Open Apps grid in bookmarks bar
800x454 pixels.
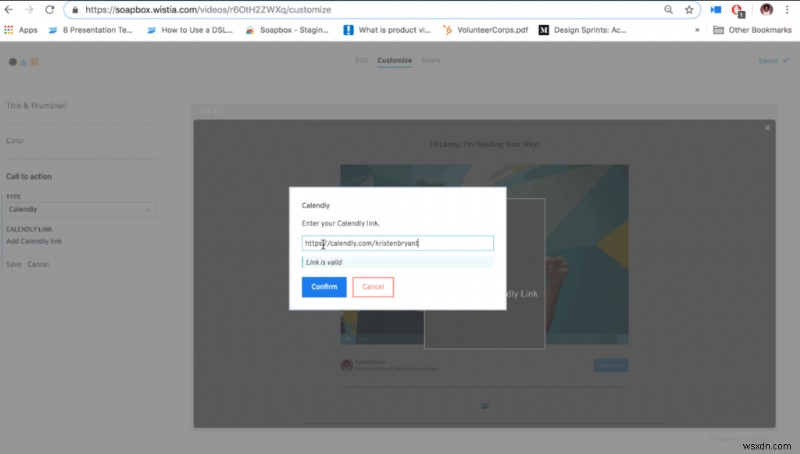pos(20,30)
